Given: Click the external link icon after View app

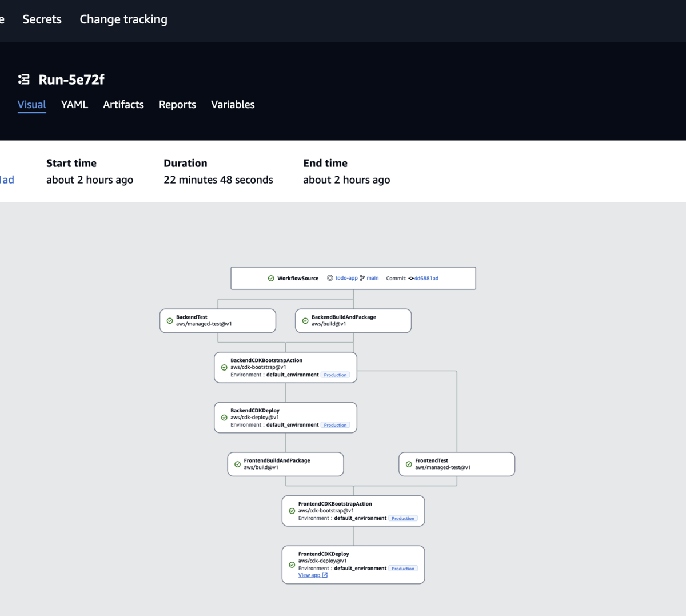Looking at the screenshot, I should pyautogui.click(x=325, y=575).
